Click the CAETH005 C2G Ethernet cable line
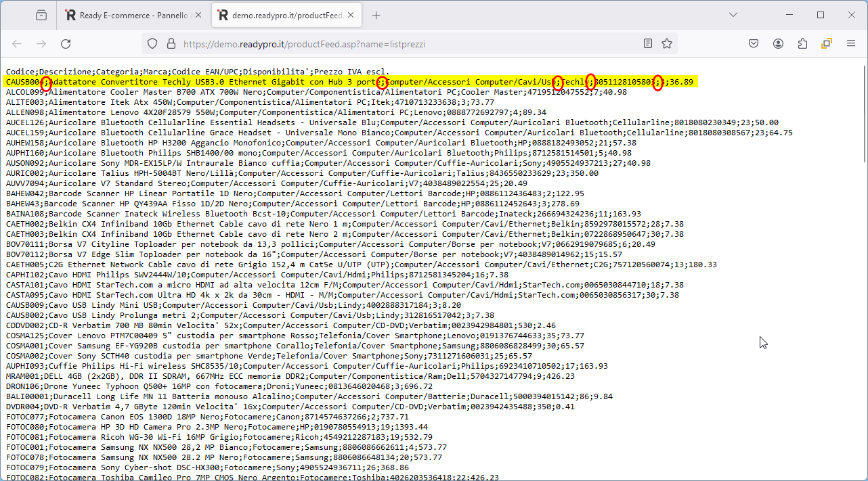868x481 pixels. click(x=362, y=265)
